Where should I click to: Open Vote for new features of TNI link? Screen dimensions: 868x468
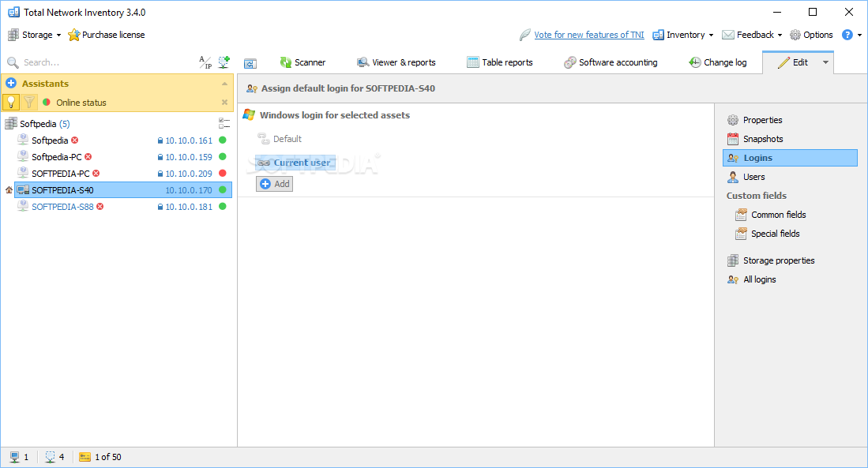point(589,35)
